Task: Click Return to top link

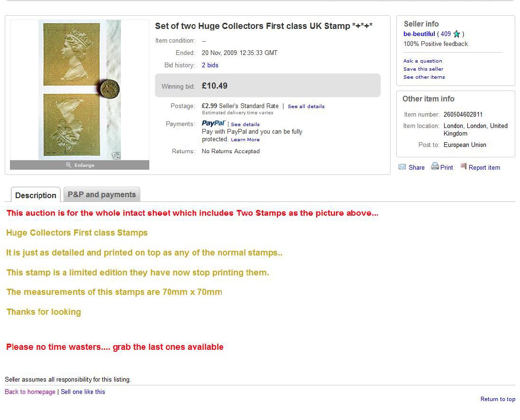Action: [497, 399]
